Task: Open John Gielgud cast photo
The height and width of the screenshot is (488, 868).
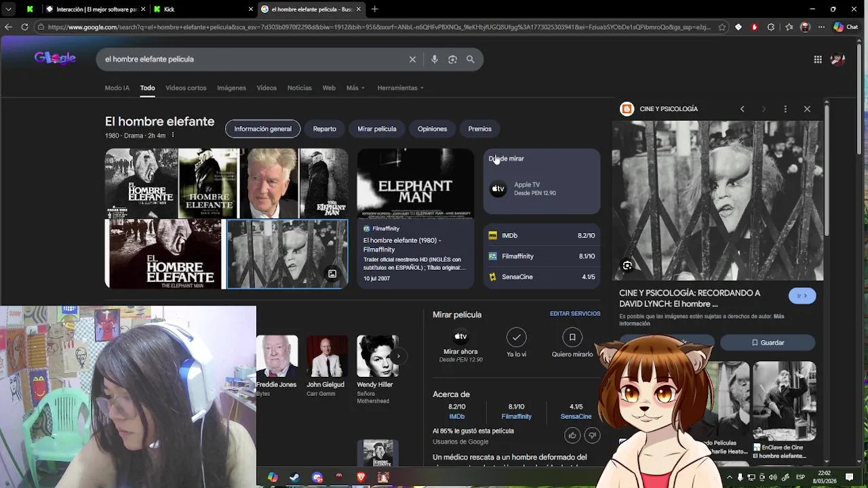Action: [327, 356]
